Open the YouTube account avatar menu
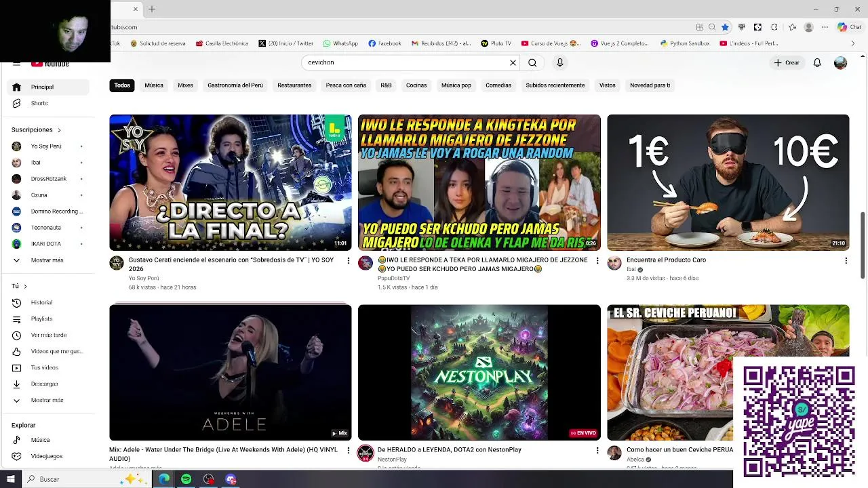 840,62
